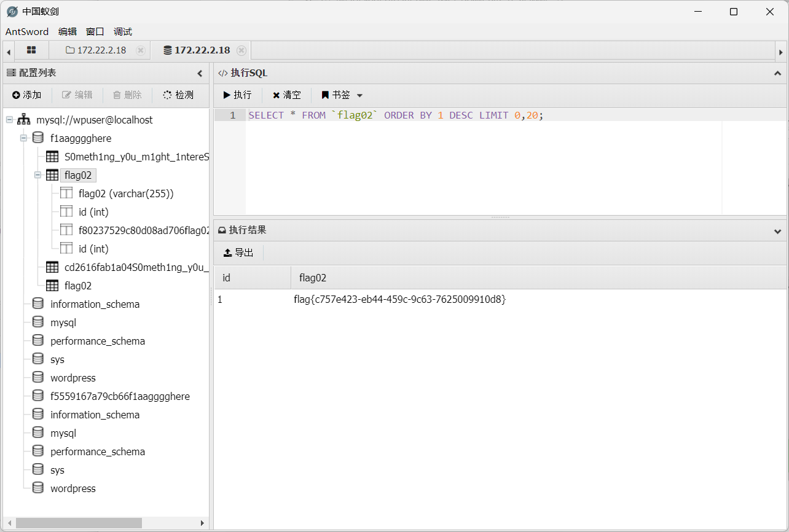
Task: Collapse the mysql://wpuser@localhost tree node
Action: (9, 120)
